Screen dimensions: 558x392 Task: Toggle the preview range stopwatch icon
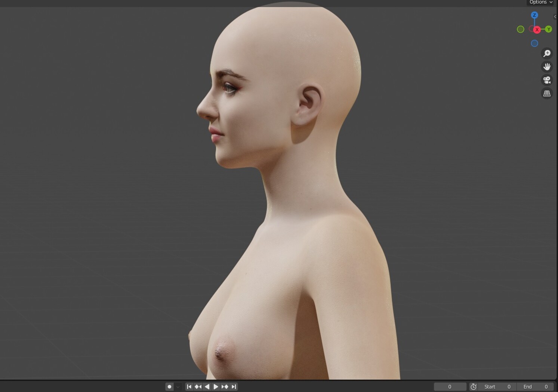pos(474,387)
